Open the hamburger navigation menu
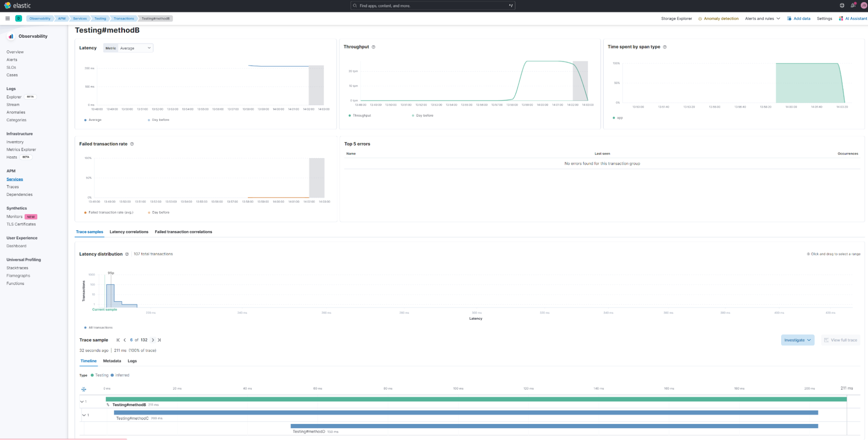Screen dimensions: 868x440 (7, 18)
